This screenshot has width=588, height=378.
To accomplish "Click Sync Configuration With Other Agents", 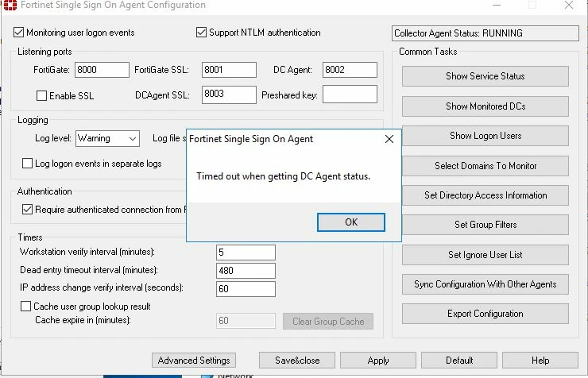I will pos(485,284).
